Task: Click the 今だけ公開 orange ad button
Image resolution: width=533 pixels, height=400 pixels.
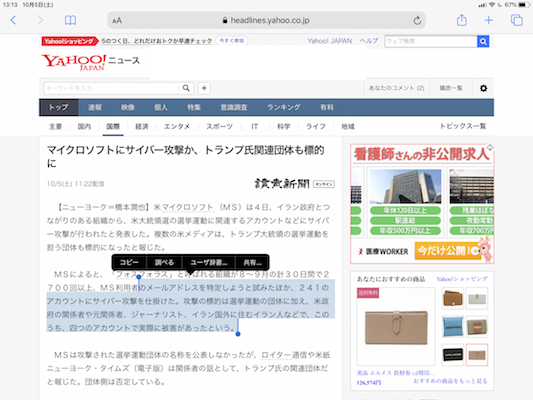Action: click(449, 251)
